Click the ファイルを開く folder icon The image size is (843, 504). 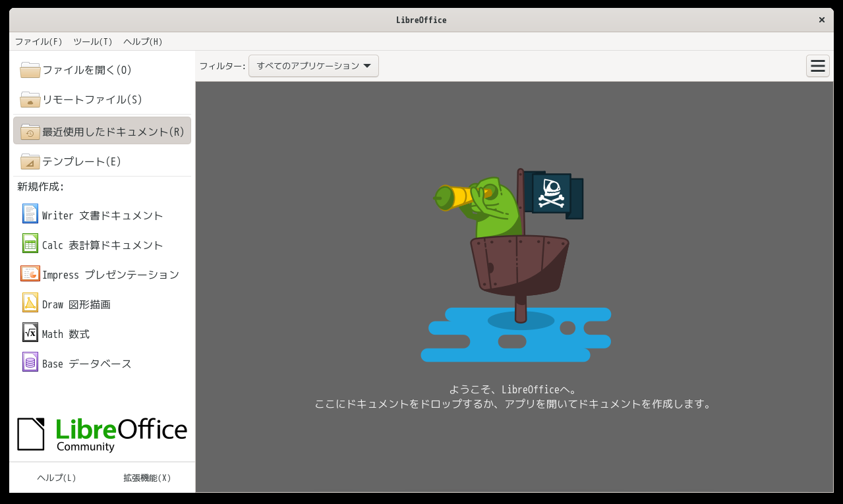(x=30, y=70)
